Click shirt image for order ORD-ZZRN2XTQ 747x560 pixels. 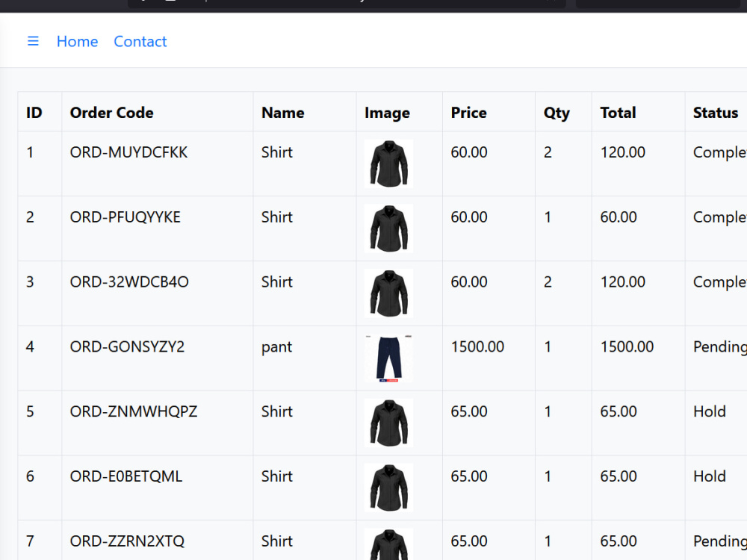coord(388,544)
